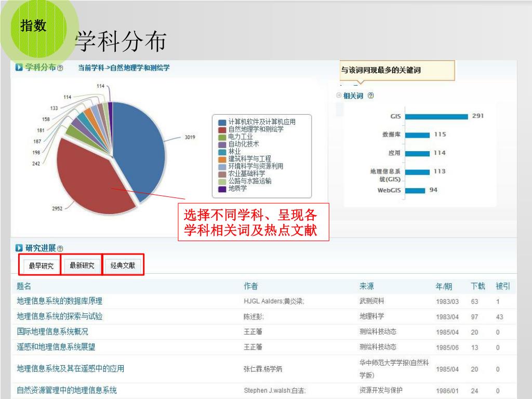The width and height of the screenshot is (532, 399).
Task: Switch to the 最早研究 tab
Action: coord(41,265)
